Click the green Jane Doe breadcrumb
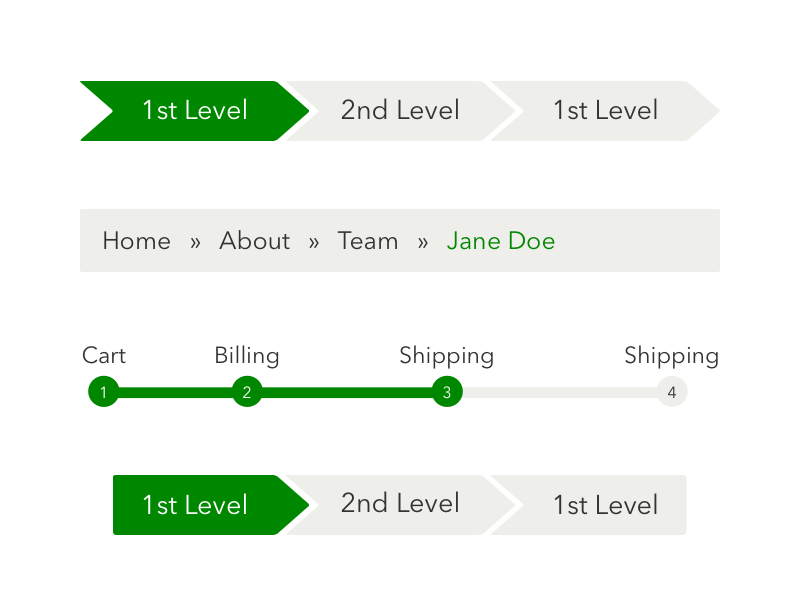Screen dimensions: 800x600 coord(501,241)
